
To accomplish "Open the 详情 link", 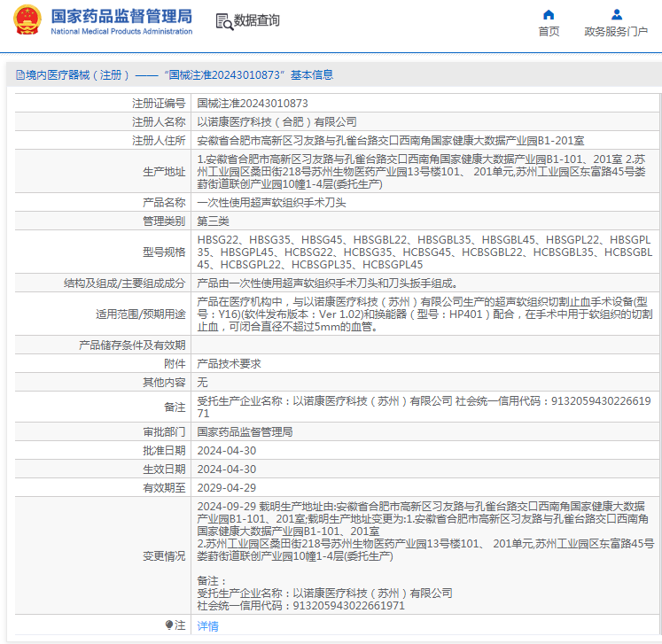I will pyautogui.click(x=207, y=626).
